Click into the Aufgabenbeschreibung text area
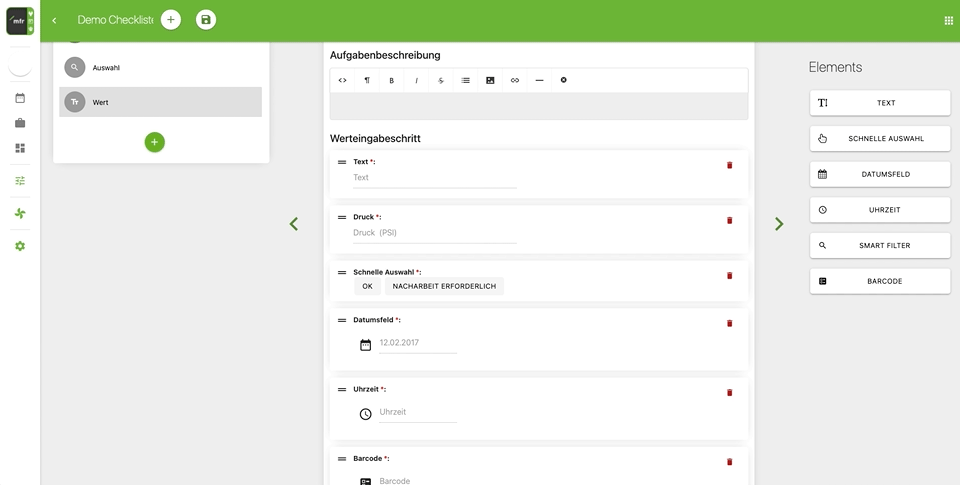 [x=539, y=106]
